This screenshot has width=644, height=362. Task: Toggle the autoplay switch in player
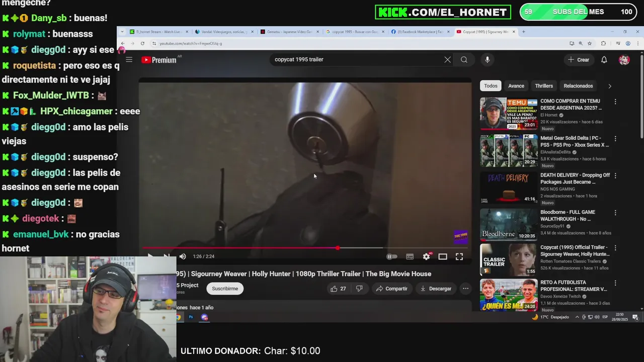(x=391, y=256)
